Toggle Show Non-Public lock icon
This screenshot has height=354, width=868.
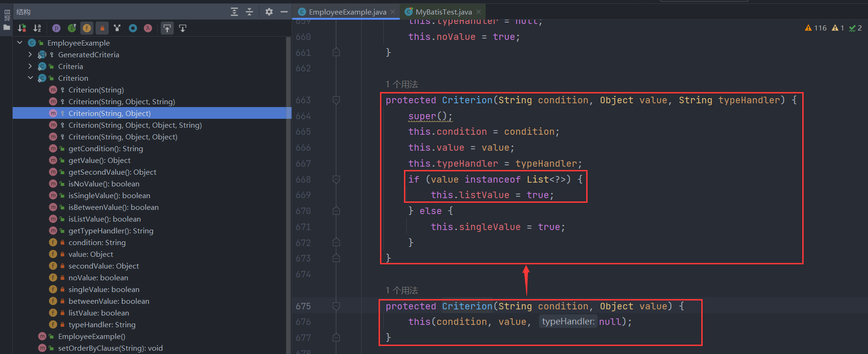tap(102, 28)
